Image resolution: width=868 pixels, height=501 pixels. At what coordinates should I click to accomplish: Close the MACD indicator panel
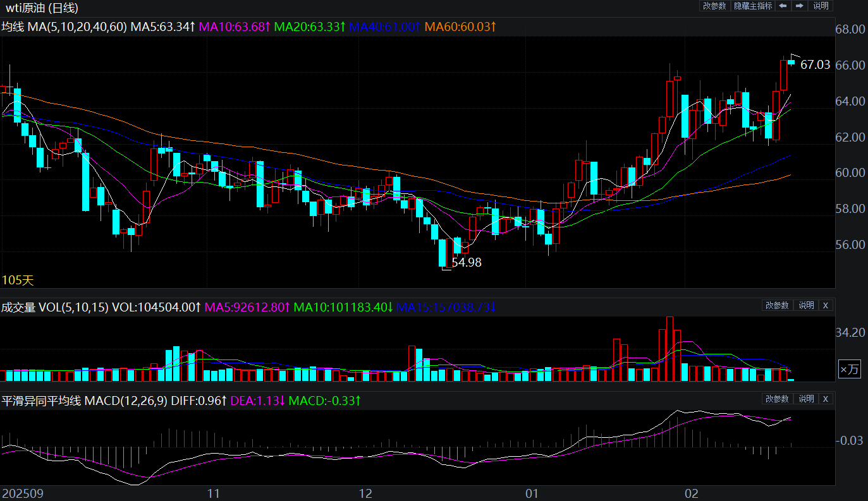pos(825,399)
